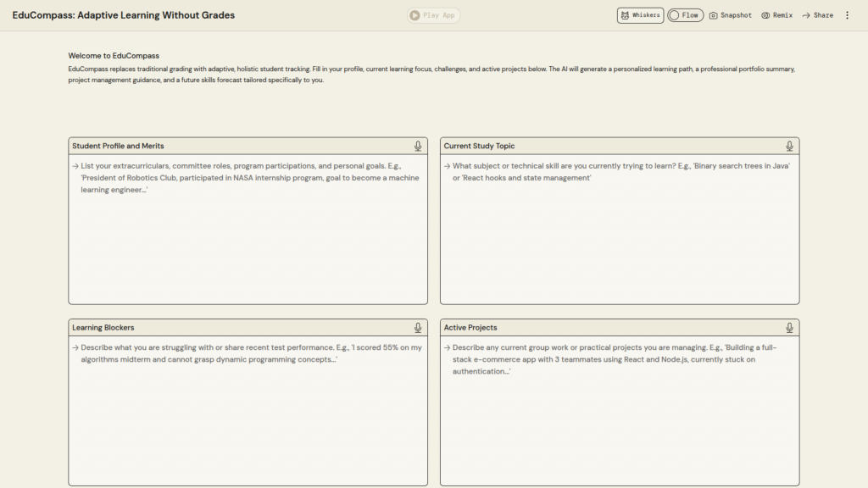The width and height of the screenshot is (868, 488).
Task: Open the three-dot more options menu
Action: click(x=847, y=15)
